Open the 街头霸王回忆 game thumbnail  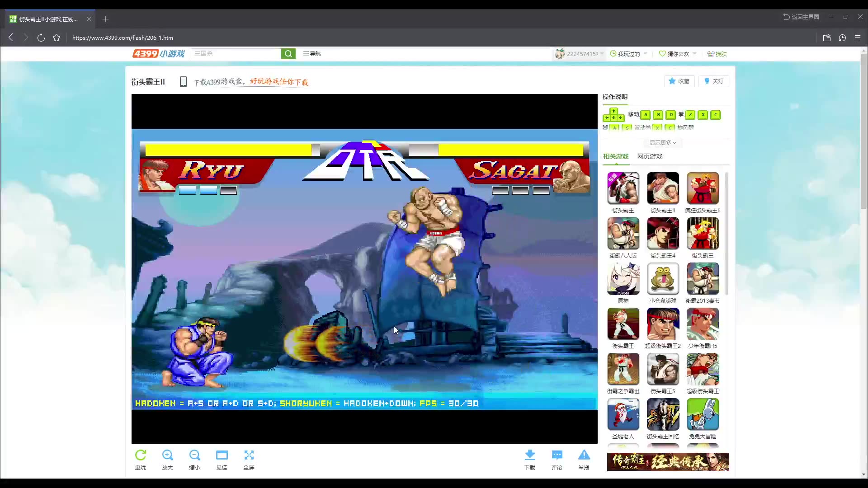tap(663, 414)
